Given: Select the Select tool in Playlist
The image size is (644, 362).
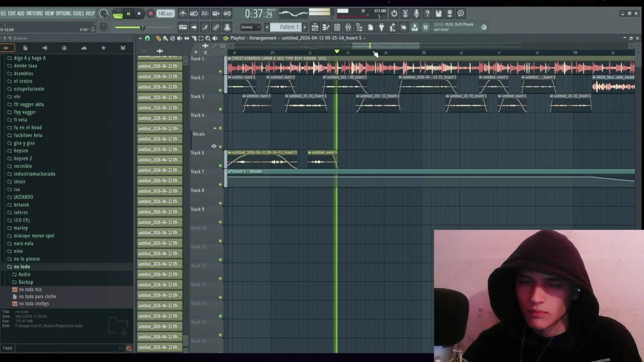Looking at the screenshot, I should (201, 38).
